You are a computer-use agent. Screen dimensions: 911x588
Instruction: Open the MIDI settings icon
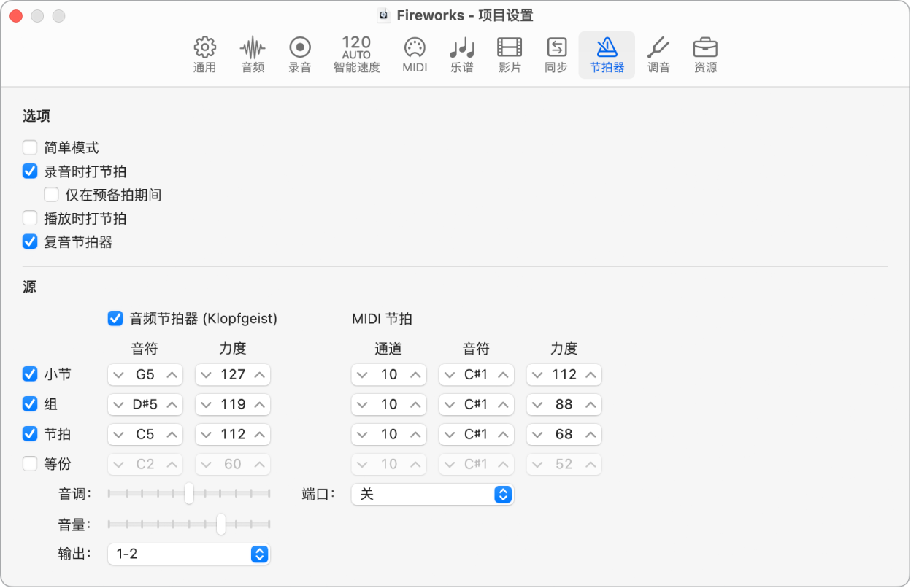click(415, 48)
